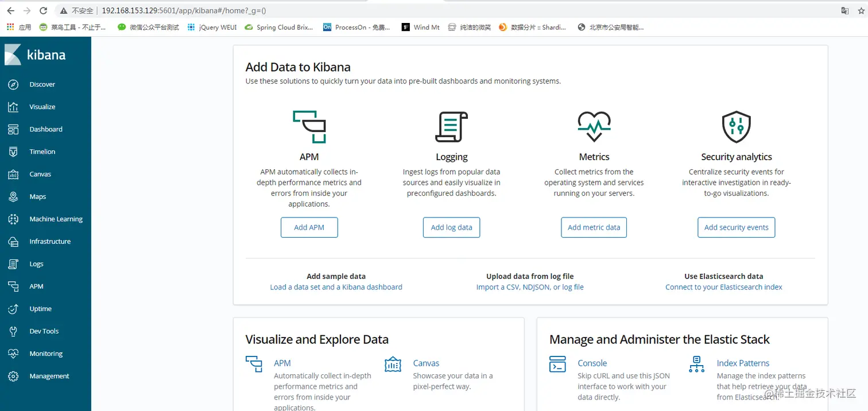Open Index Patterns link

pyautogui.click(x=743, y=363)
